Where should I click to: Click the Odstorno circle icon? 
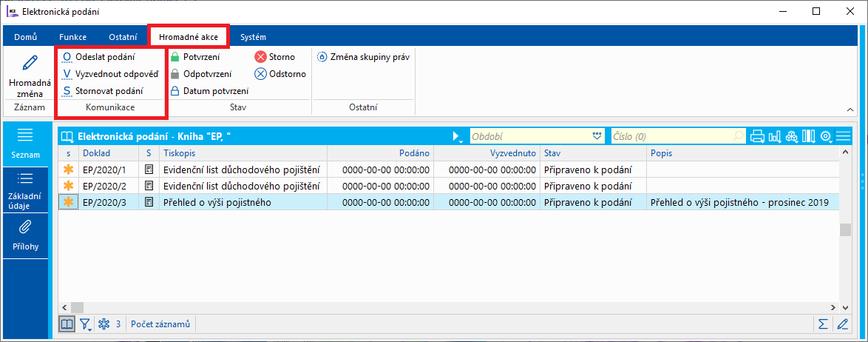point(260,74)
